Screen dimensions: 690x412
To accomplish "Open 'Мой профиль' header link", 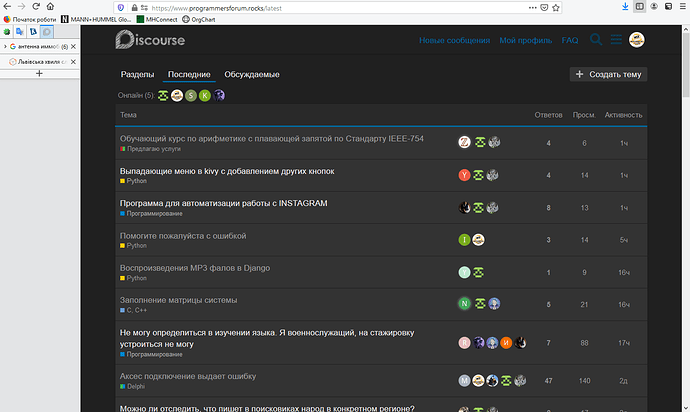I will (525, 40).
